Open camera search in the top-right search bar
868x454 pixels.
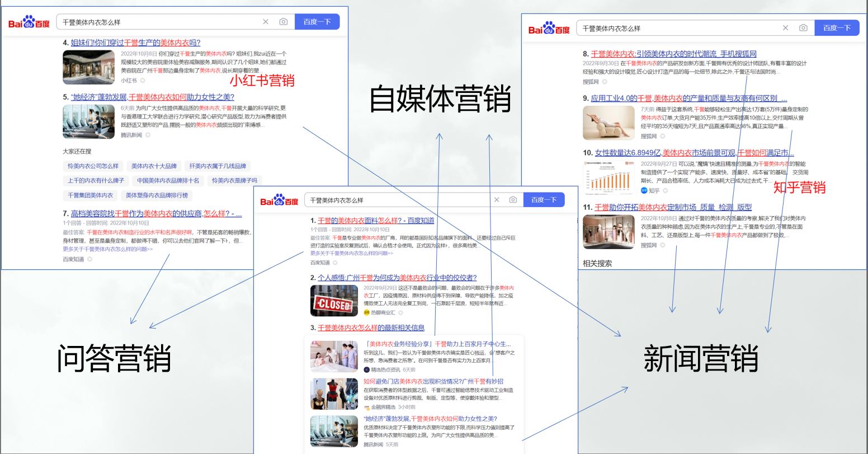point(803,28)
